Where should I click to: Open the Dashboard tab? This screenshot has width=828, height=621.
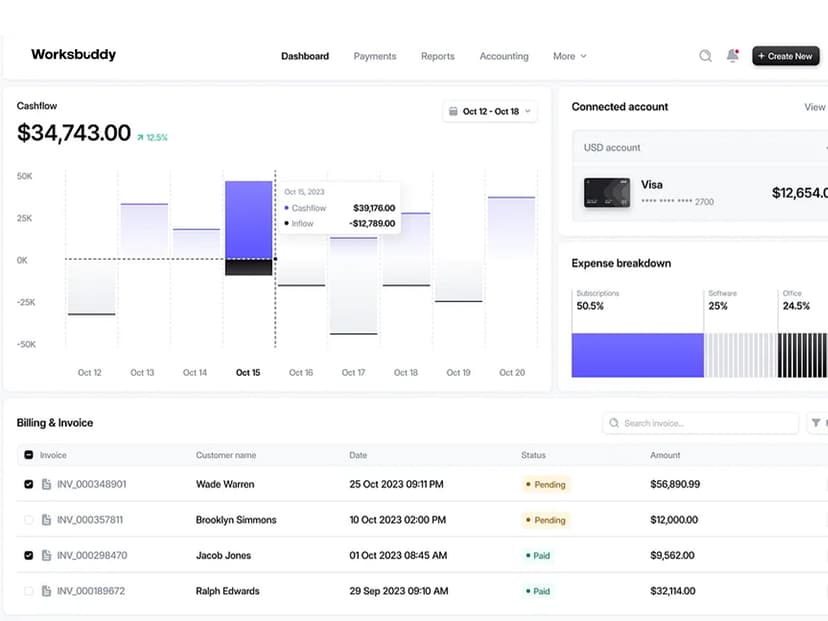pos(305,56)
